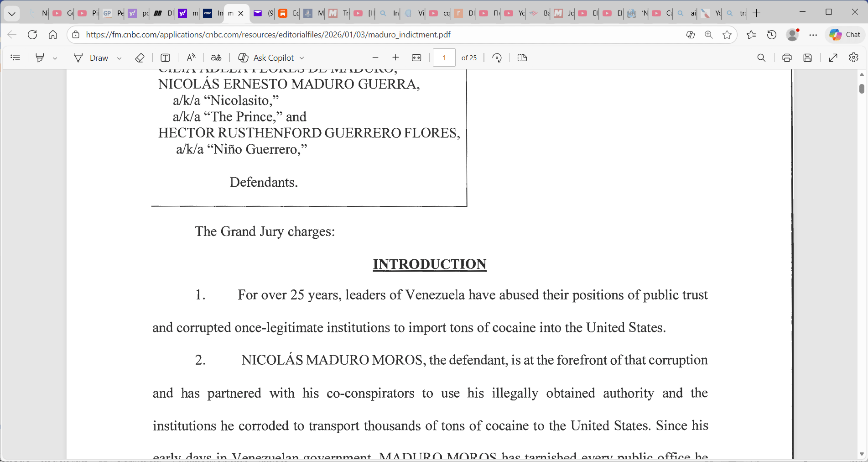Switch to the 'ai' search tab
The height and width of the screenshot is (462, 868).
tap(686, 14)
